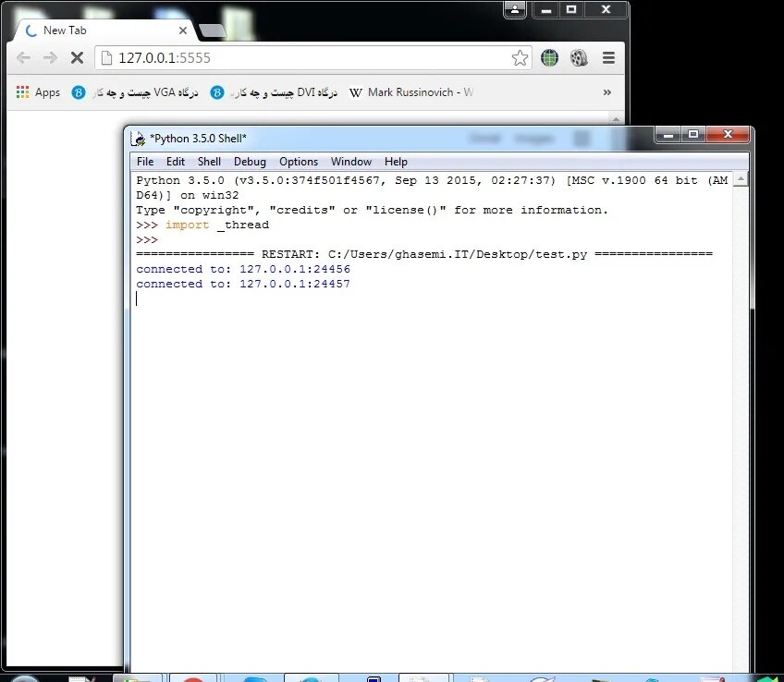Click the copyright credits information line
This screenshot has width=784, height=682.
tap(372, 210)
